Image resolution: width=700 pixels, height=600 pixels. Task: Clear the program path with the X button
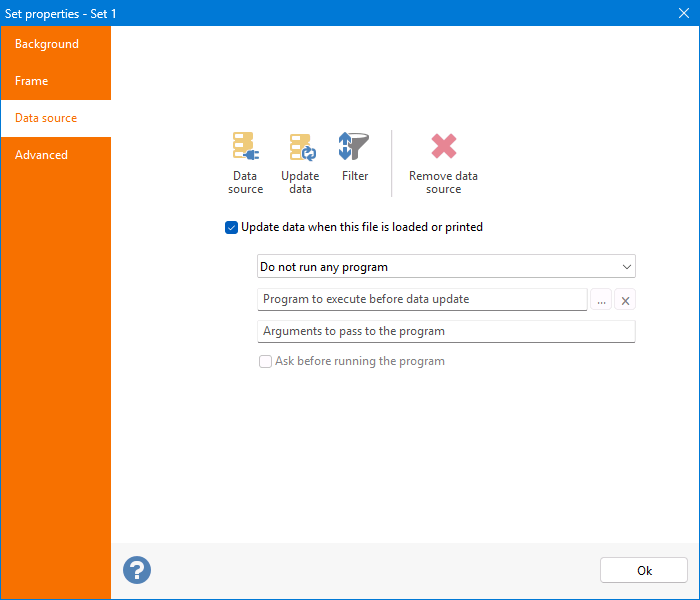(625, 300)
